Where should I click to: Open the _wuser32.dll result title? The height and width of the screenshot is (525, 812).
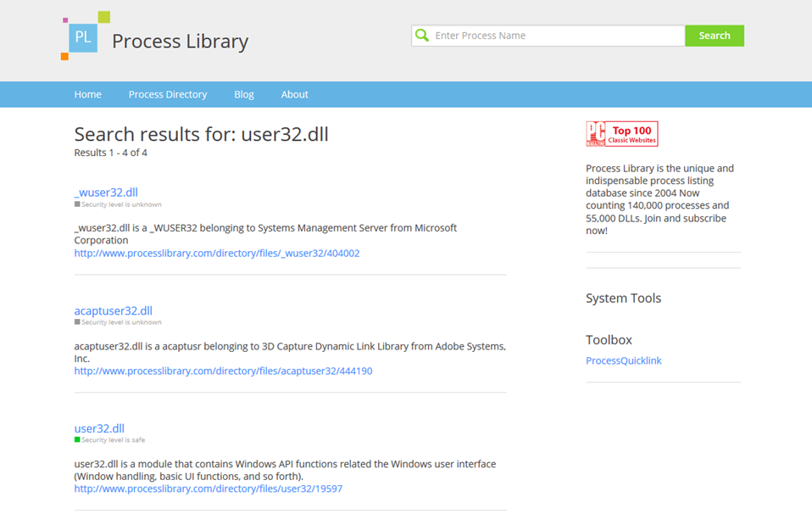[106, 193]
